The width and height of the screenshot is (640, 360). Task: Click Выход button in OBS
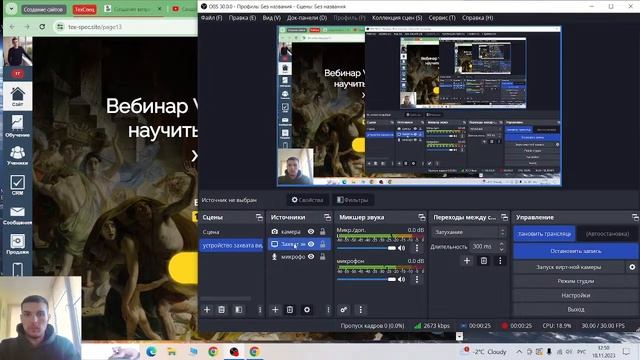(x=576, y=309)
